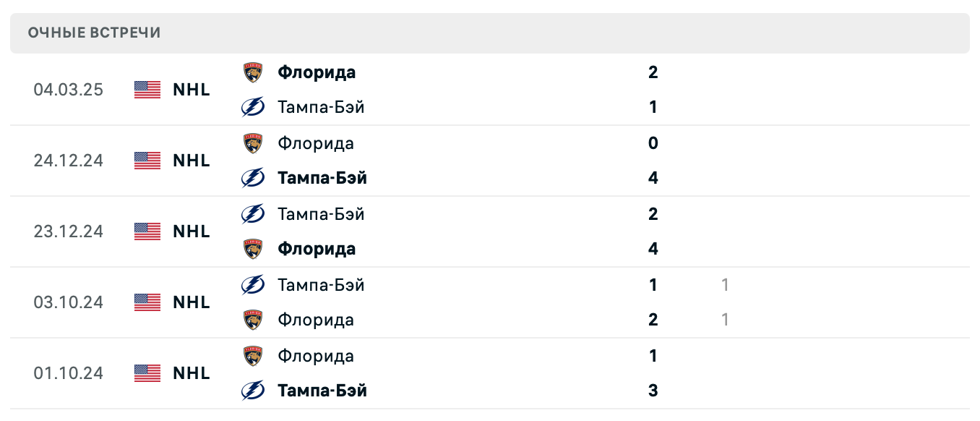Click Тампа-Бэй in the 24.12.24 game row

click(322, 178)
